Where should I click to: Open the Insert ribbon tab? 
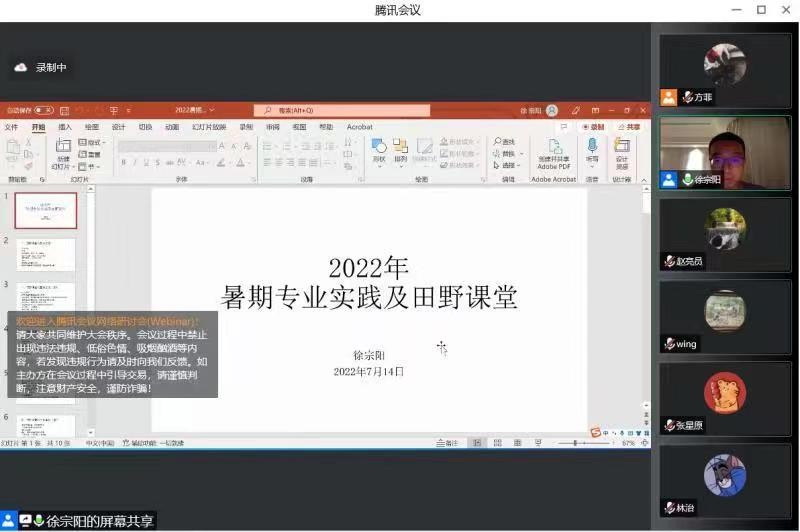[x=65, y=127]
